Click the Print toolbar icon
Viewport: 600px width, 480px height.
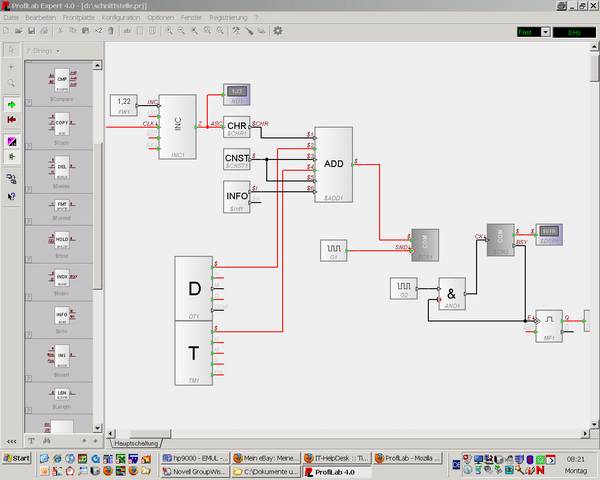click(44, 31)
